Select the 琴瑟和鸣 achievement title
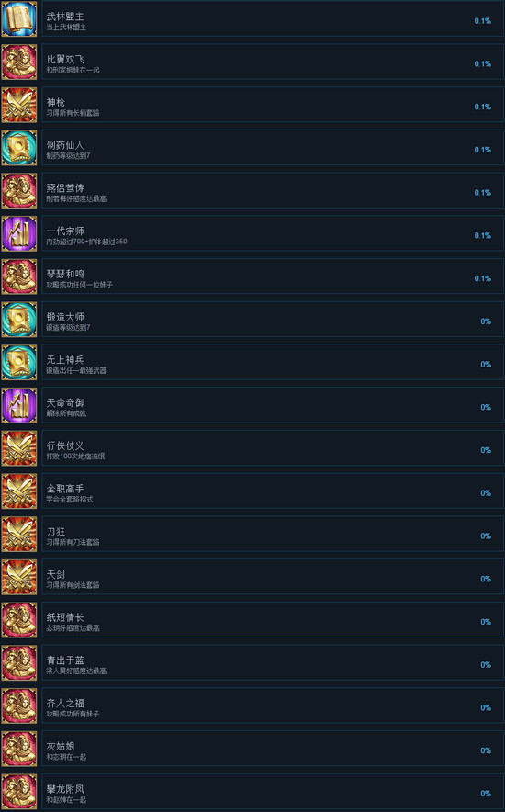The width and height of the screenshot is (505, 812). [x=65, y=274]
